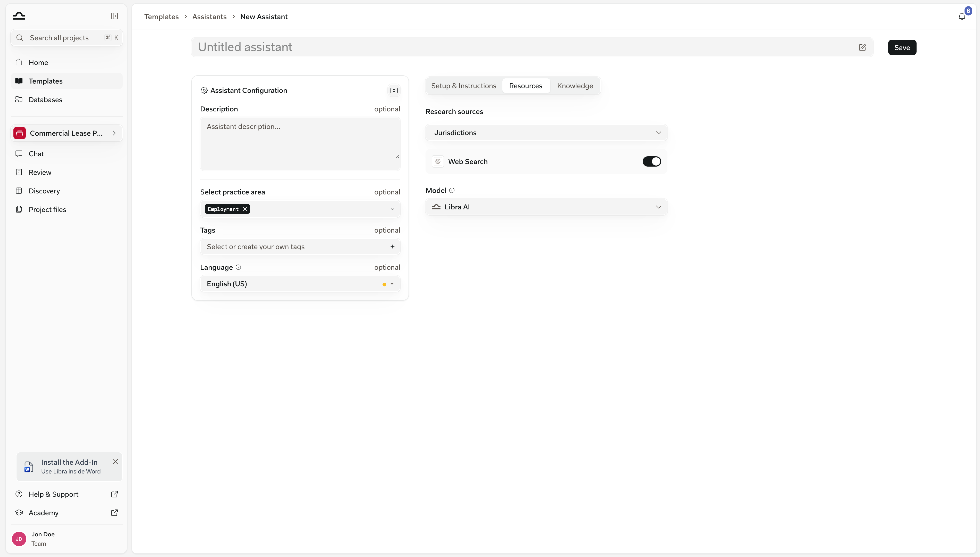The width and height of the screenshot is (980, 557).
Task: Click the Untitled assistant title field
Action: click(532, 47)
